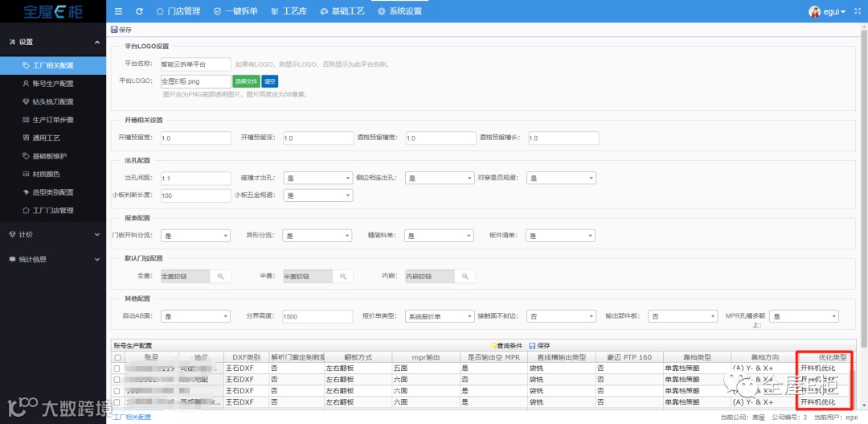Click the search icon beside 半盖铰链
868x424 pixels.
[x=342, y=276]
